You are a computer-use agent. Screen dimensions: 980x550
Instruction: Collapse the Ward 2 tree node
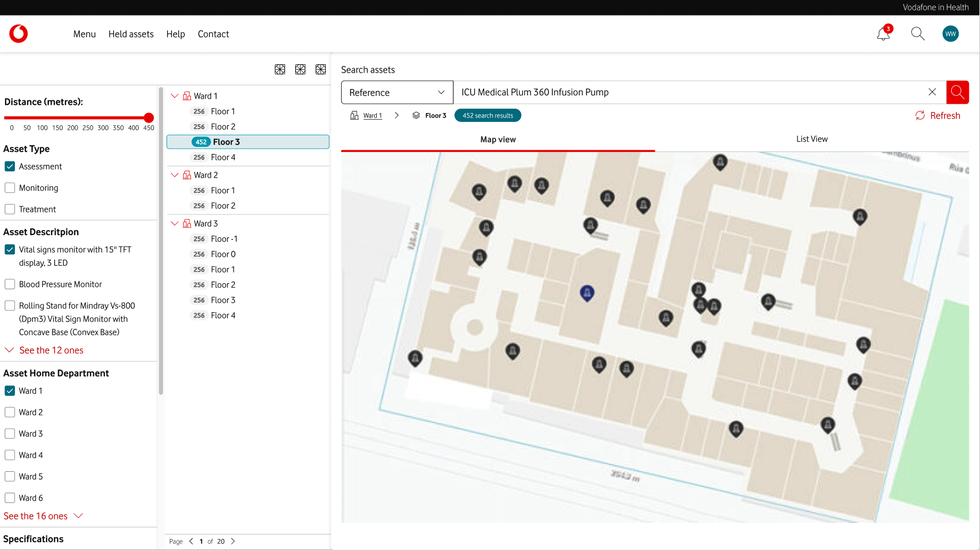coord(175,175)
